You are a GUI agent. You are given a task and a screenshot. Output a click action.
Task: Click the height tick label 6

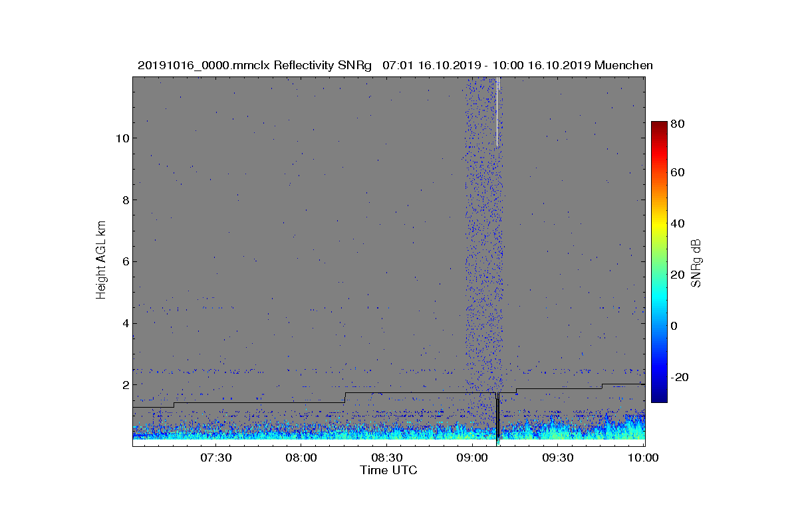(x=124, y=262)
